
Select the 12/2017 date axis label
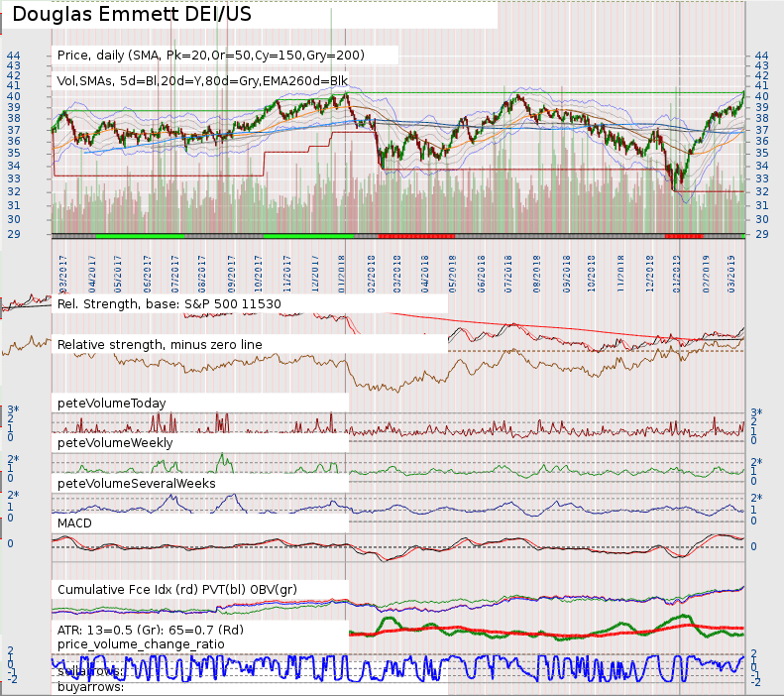[315, 274]
